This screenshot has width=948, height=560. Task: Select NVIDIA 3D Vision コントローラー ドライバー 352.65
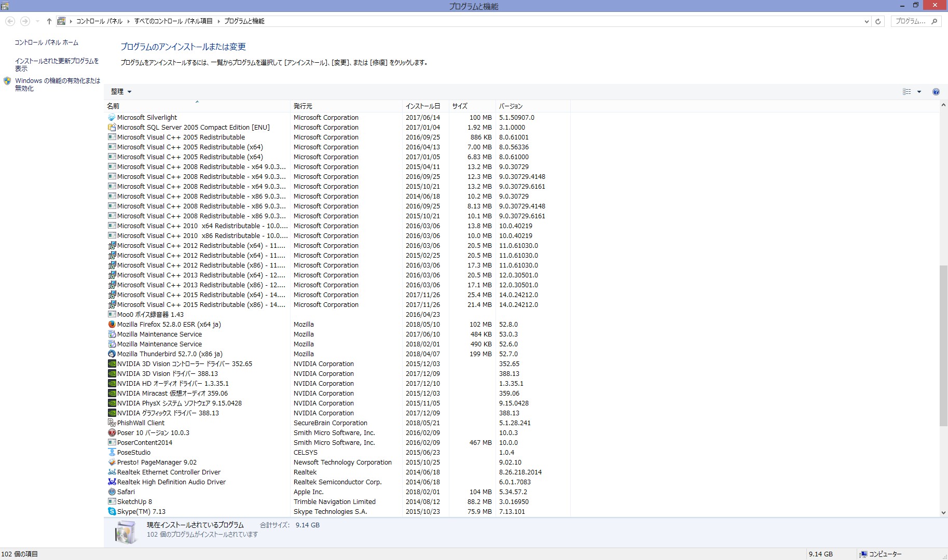[337, 364]
